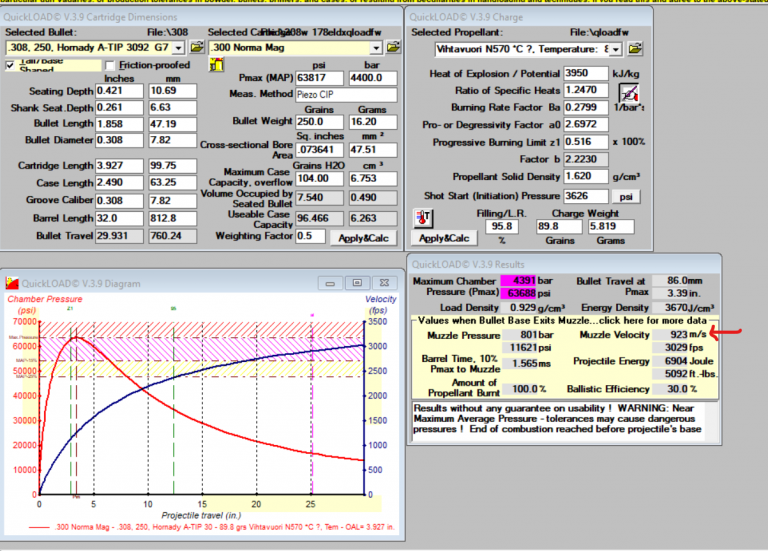
Task: Expand the Selected Bullet dropdown
Action: 177,47
